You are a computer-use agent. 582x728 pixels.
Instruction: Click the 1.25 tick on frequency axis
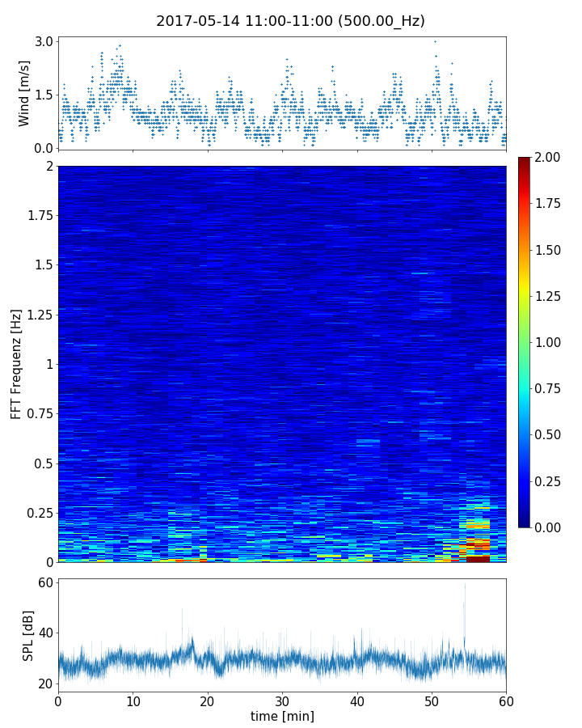click(x=39, y=315)
